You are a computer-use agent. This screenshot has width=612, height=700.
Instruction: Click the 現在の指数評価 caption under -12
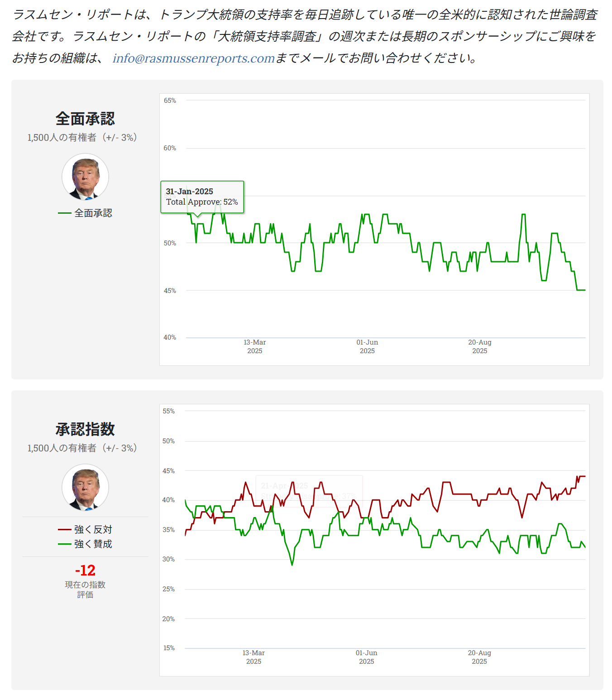click(85, 590)
